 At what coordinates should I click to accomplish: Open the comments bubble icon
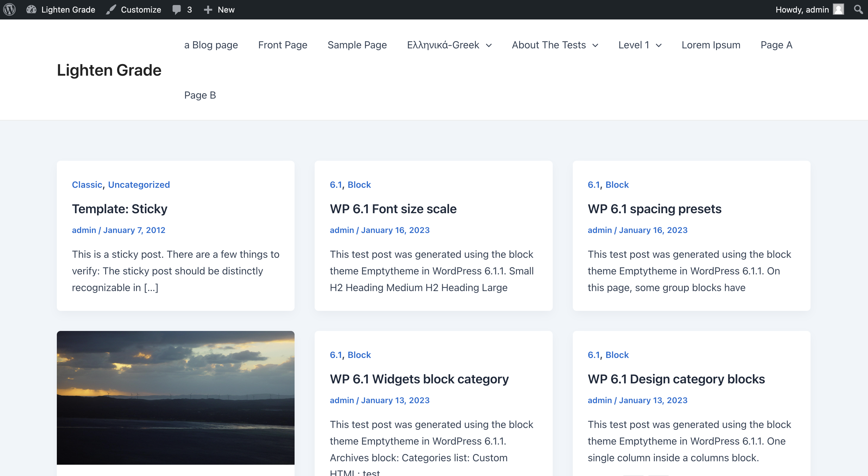click(176, 9)
